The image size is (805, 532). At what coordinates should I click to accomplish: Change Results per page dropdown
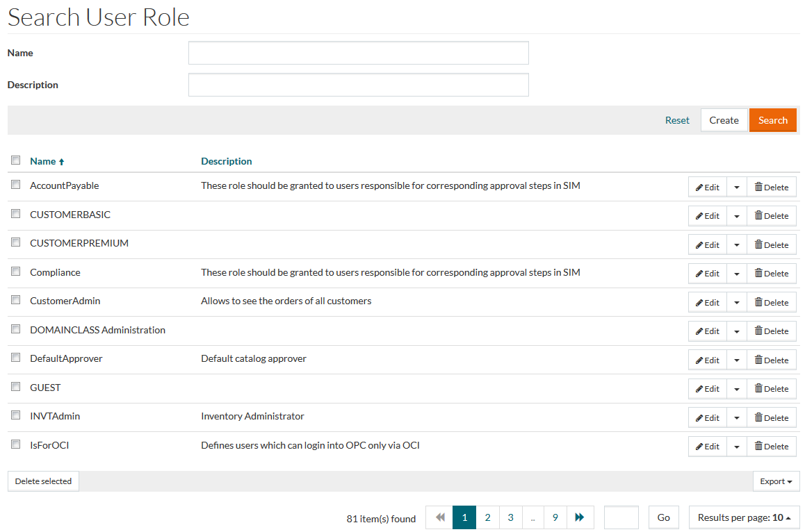tap(744, 517)
